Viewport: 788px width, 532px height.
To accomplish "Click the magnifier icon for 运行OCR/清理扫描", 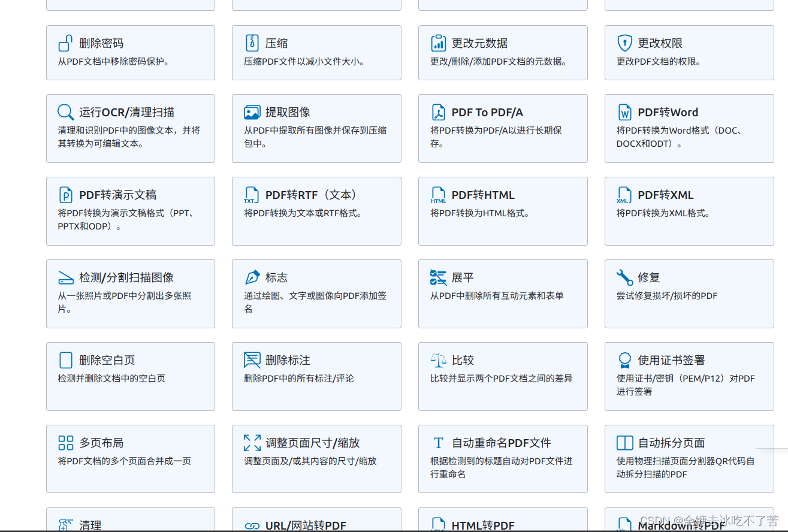I will (x=65, y=112).
